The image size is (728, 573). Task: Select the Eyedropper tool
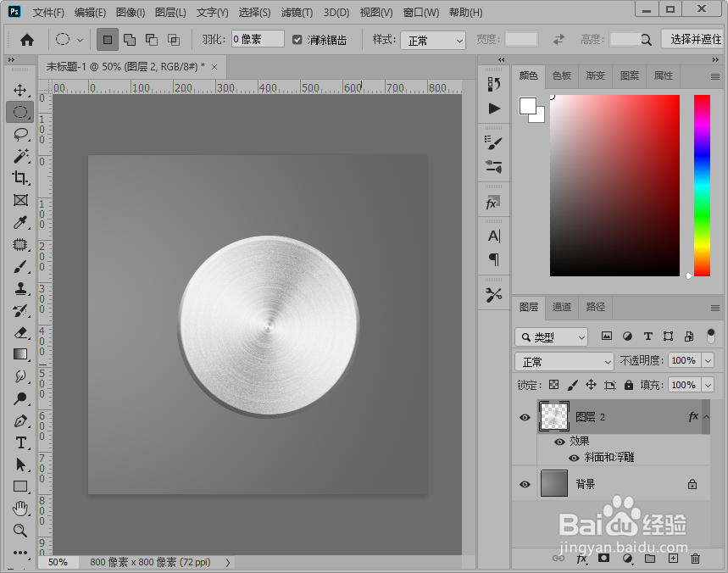click(20, 222)
